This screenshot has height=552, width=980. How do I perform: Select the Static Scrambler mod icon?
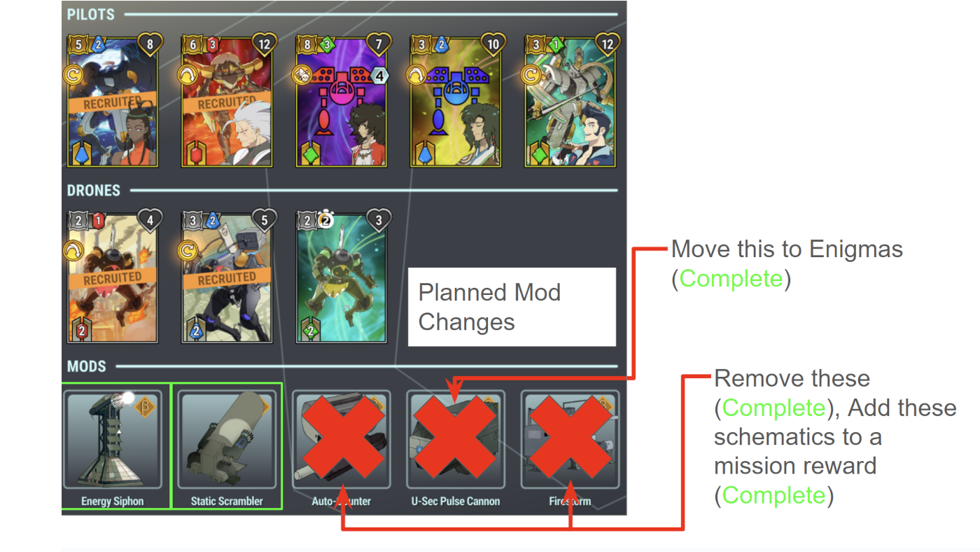(x=227, y=439)
